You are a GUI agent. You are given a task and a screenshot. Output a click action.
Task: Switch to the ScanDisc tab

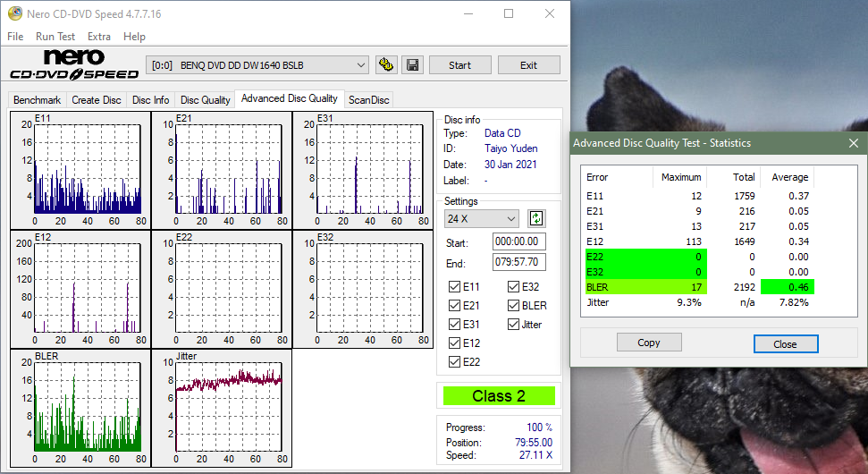click(368, 99)
